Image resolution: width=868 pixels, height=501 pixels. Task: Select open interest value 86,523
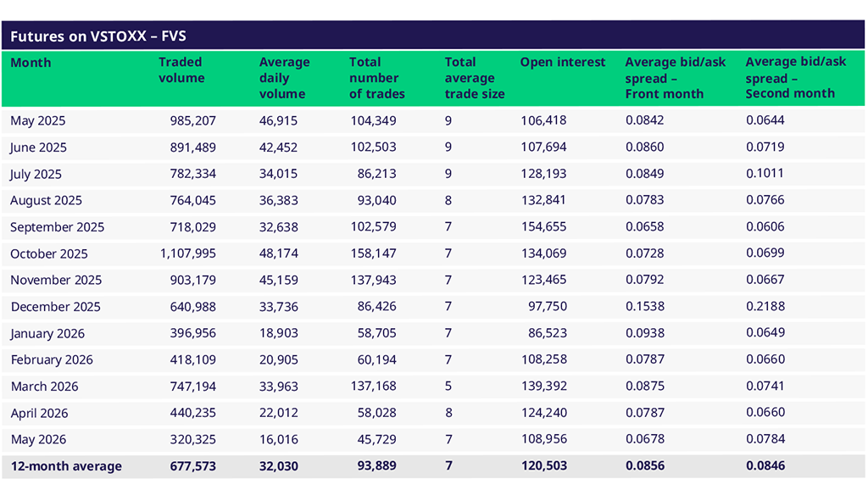point(548,333)
